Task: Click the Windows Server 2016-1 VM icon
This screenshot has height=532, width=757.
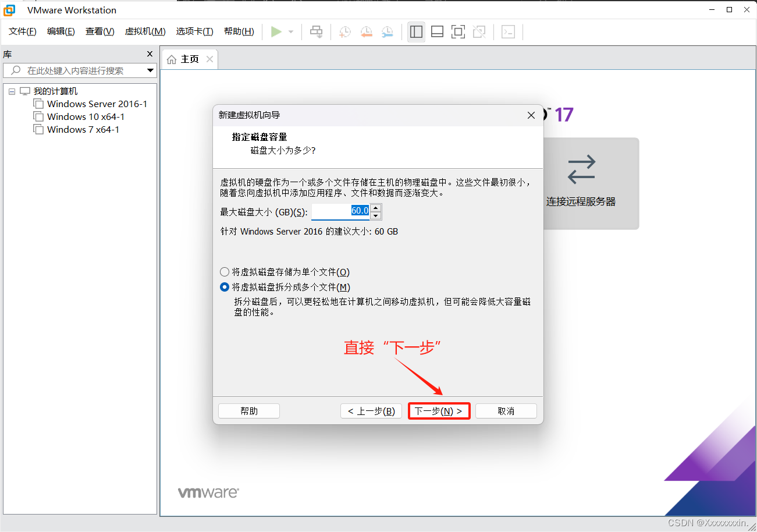Action: tap(38, 104)
